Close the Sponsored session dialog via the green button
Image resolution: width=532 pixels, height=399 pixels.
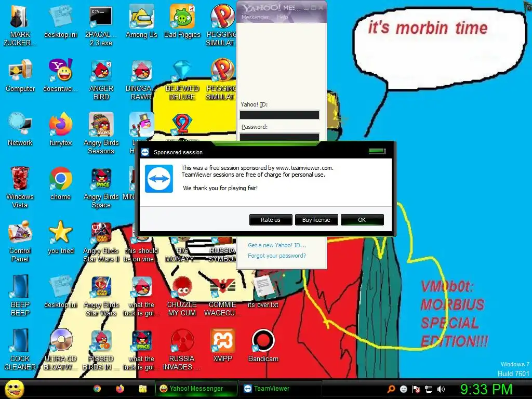click(x=377, y=151)
